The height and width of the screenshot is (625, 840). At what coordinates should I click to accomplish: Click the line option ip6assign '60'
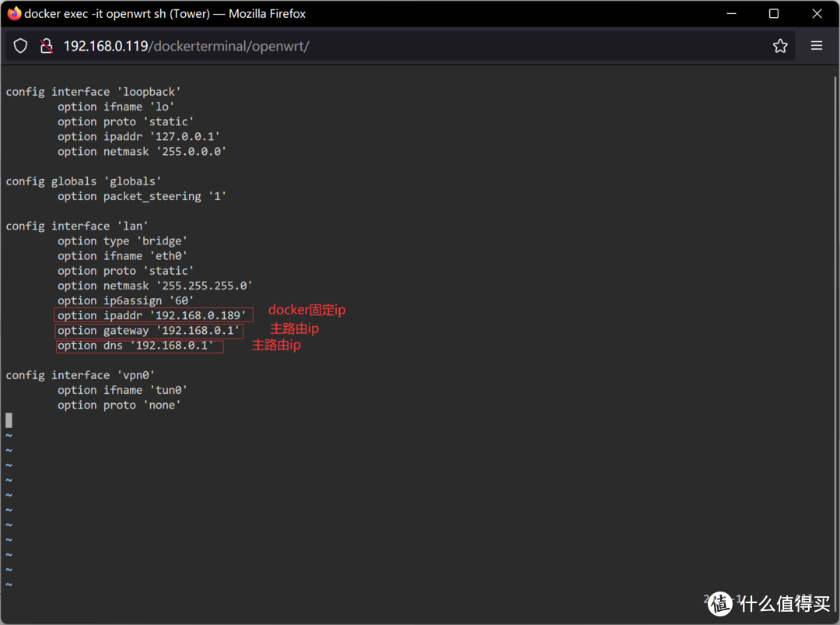(x=125, y=300)
